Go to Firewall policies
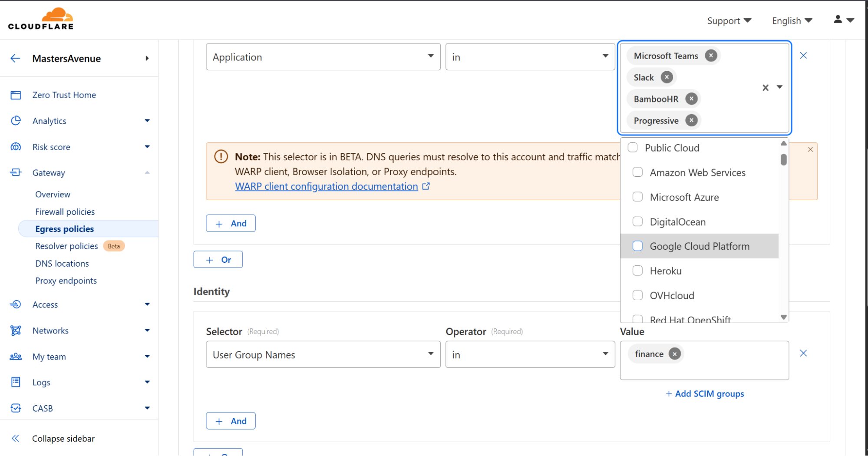 65,211
